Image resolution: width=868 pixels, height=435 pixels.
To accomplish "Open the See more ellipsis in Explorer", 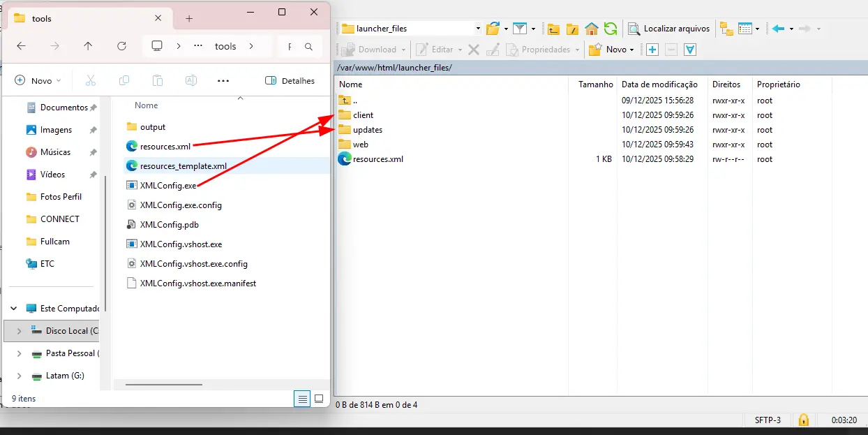I will pos(223,81).
